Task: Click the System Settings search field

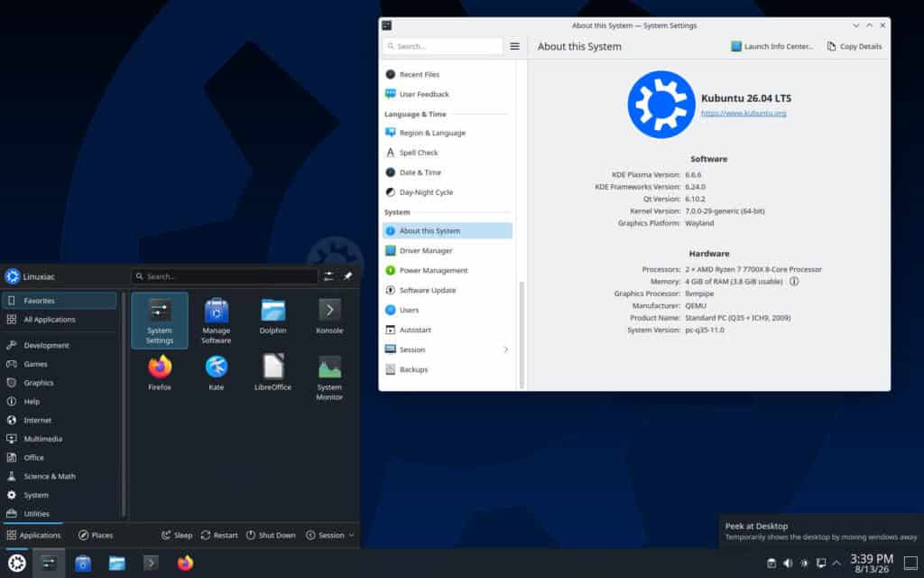Action: [x=442, y=46]
